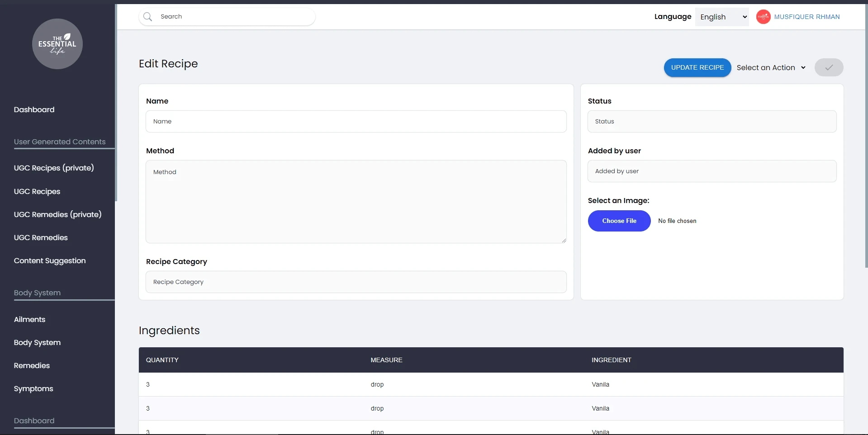
Task: Click the Added by user field
Action: [712, 171]
